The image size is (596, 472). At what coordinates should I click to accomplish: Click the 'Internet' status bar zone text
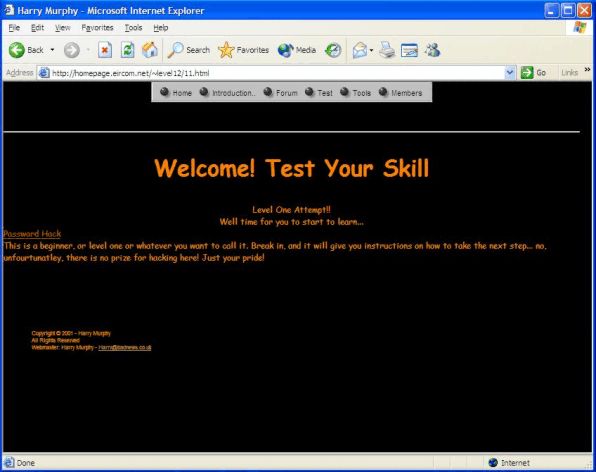(x=515, y=463)
